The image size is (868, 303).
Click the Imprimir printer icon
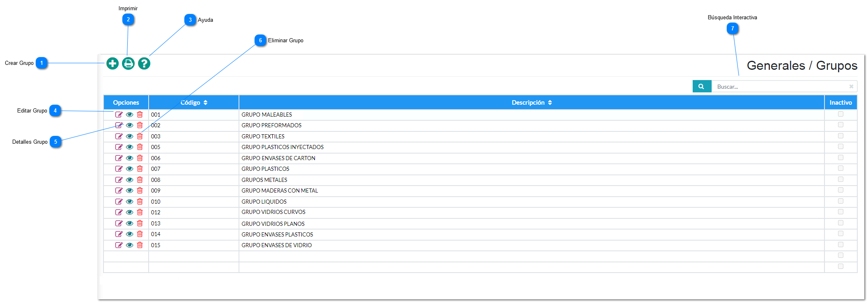(128, 63)
